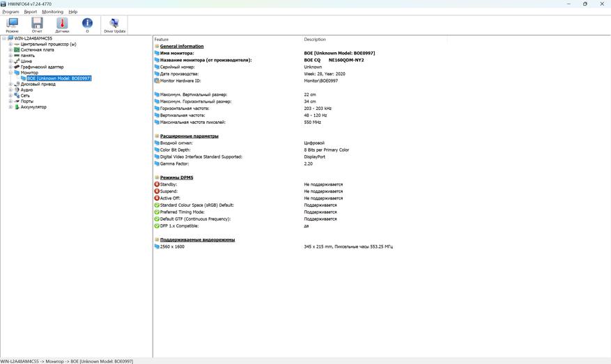Viewport: 611px width, 364px height.
Task: Click the green motherboard icon for Системная плата
Action: pos(17,50)
